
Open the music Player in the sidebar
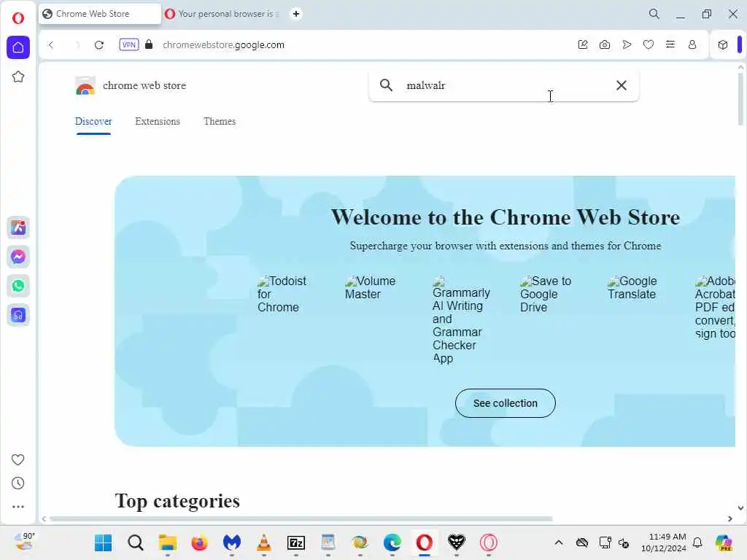[x=18, y=315]
